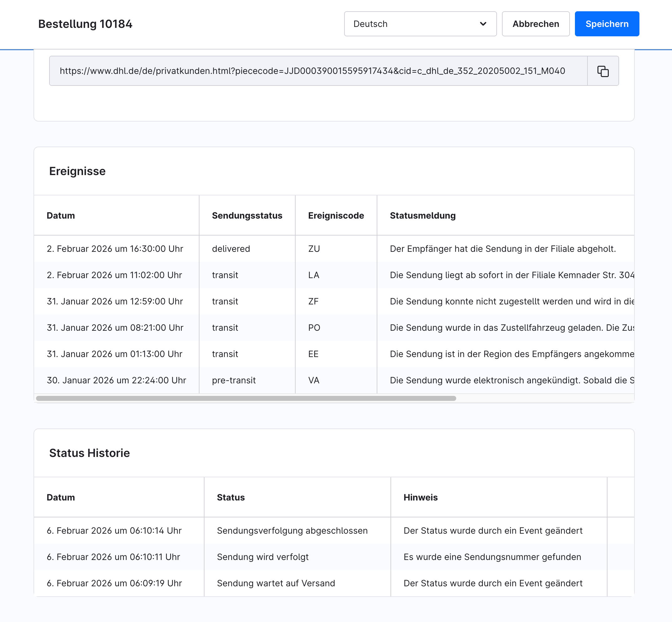Click the event code EE

tap(313, 354)
